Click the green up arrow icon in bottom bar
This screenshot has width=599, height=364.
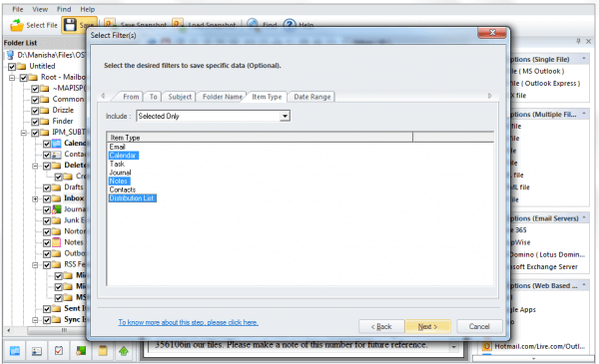click(x=124, y=351)
